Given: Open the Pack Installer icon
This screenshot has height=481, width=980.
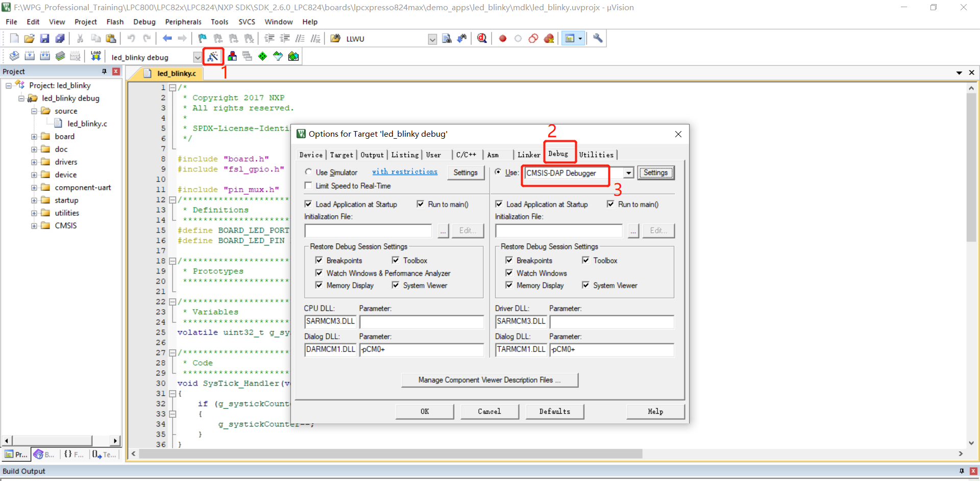Looking at the screenshot, I should 293,56.
